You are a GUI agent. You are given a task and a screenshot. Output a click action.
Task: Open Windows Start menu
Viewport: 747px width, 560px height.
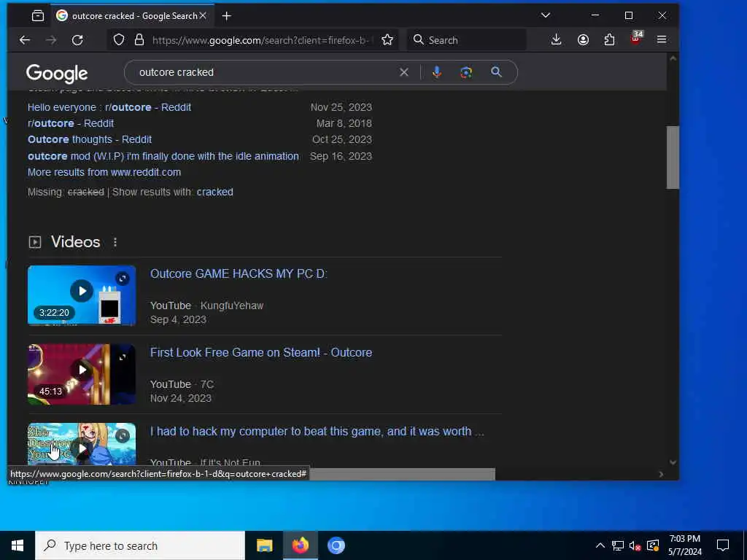tap(18, 545)
